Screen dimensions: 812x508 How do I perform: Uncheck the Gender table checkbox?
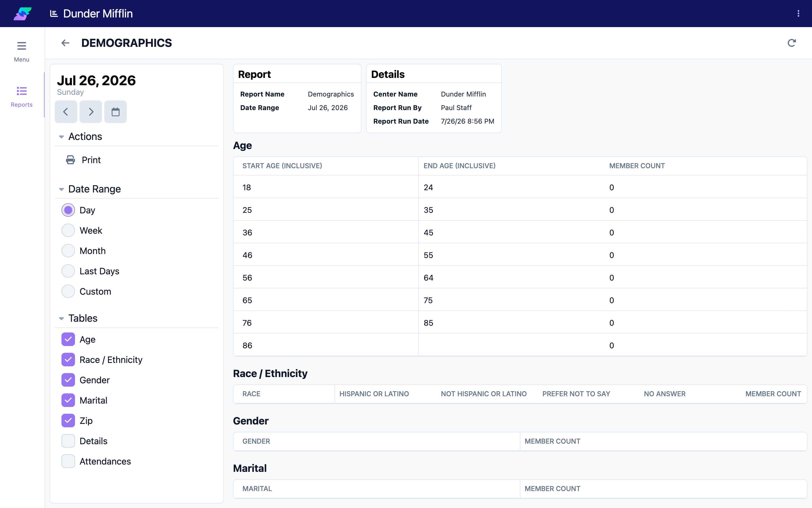tap(68, 380)
